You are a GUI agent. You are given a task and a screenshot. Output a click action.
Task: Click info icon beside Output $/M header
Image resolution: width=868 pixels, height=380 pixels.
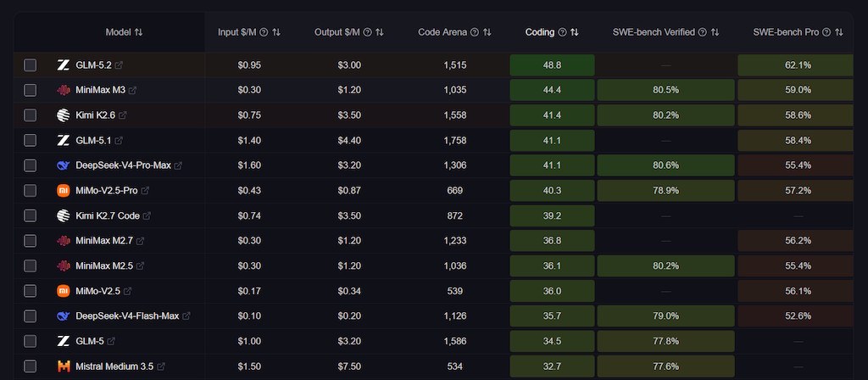[367, 32]
